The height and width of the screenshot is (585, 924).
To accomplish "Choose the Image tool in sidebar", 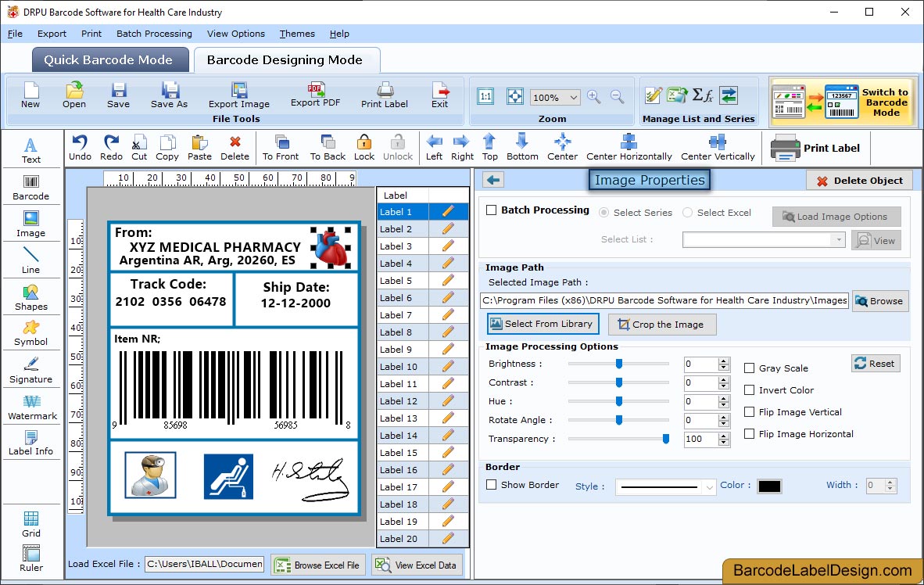I will click(30, 224).
